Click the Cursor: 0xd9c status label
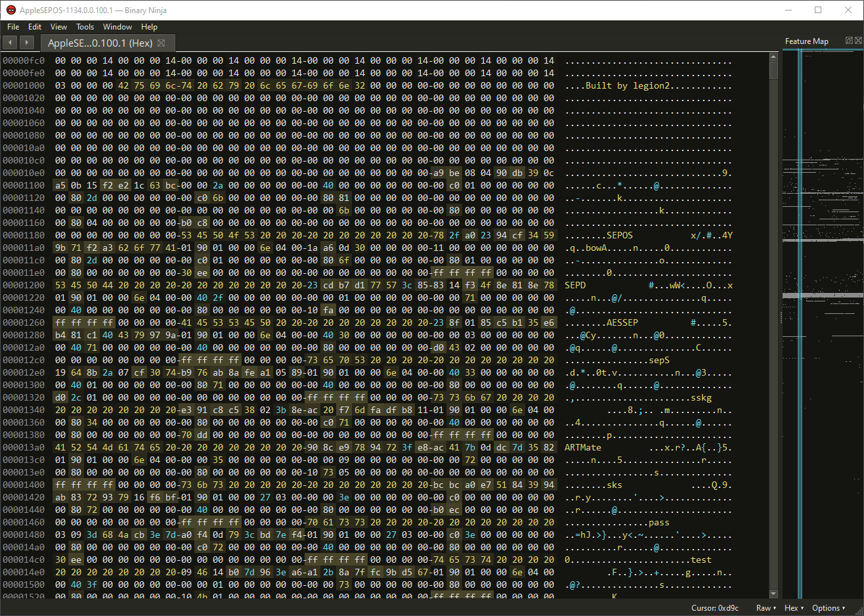864x616 pixels. pos(714,608)
